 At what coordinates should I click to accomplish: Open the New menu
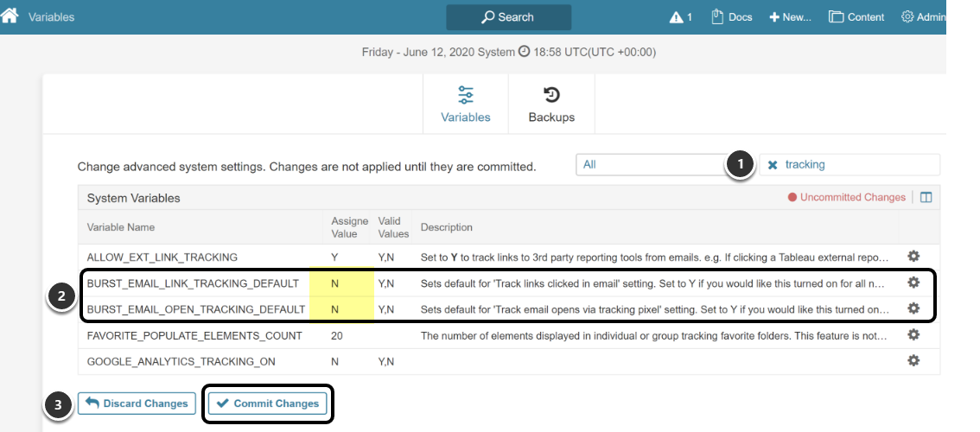pos(790,16)
